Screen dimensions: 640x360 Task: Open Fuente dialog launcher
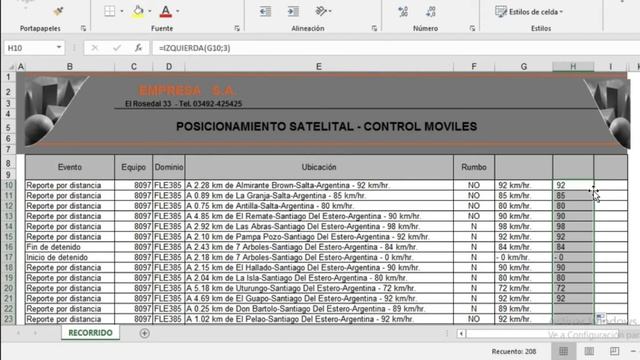pyautogui.click(x=237, y=28)
